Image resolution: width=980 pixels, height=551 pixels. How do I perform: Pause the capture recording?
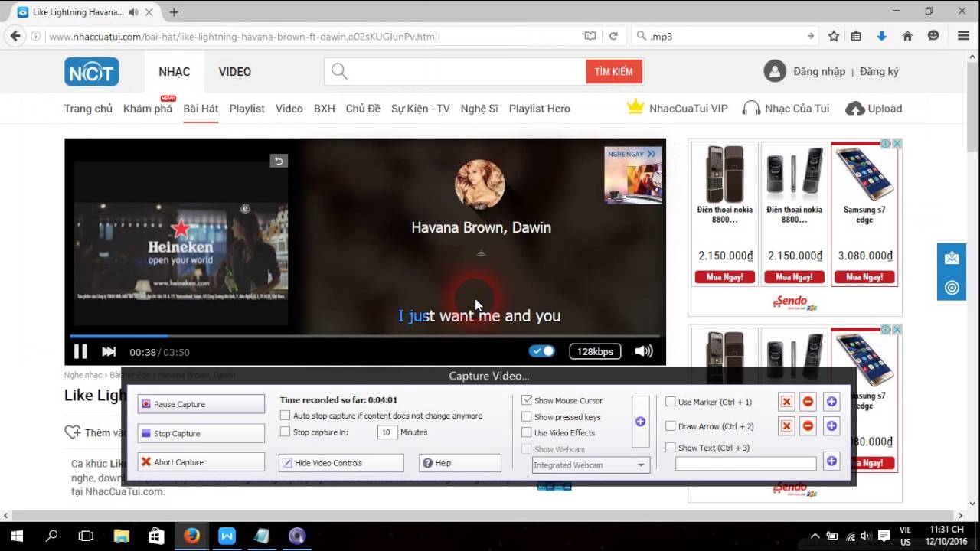(x=201, y=404)
